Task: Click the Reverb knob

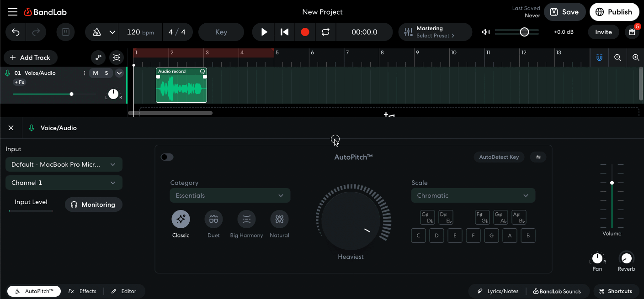Action: tap(627, 258)
